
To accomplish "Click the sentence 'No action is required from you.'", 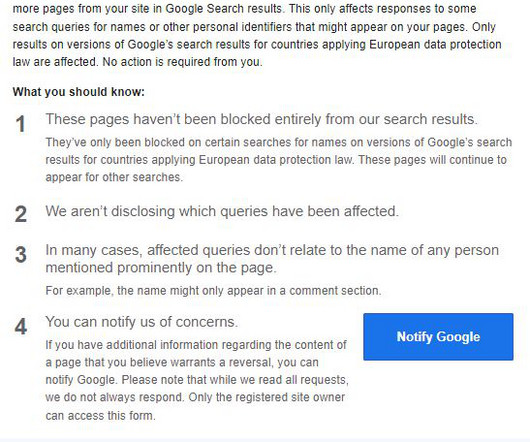I will (x=183, y=62).
